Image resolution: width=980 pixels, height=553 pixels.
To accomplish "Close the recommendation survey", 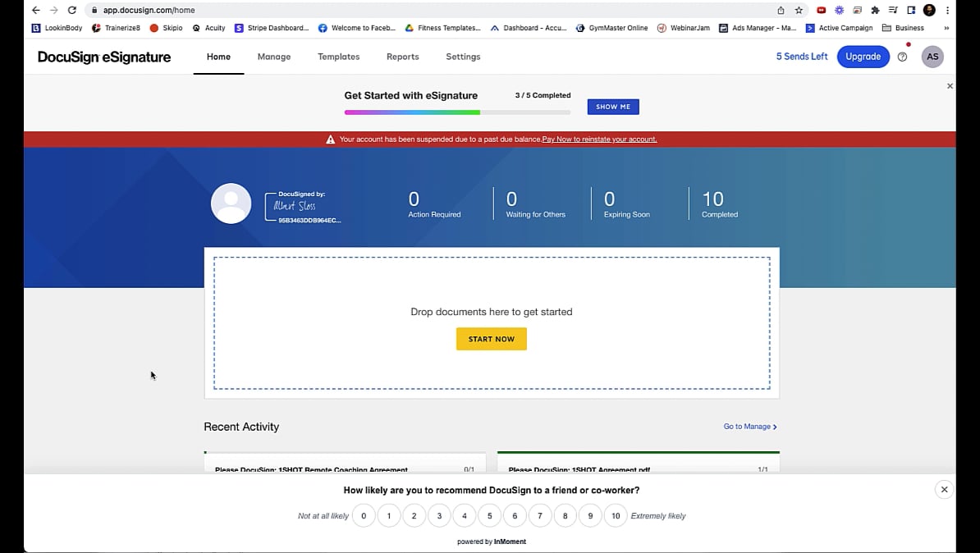I will click(945, 489).
